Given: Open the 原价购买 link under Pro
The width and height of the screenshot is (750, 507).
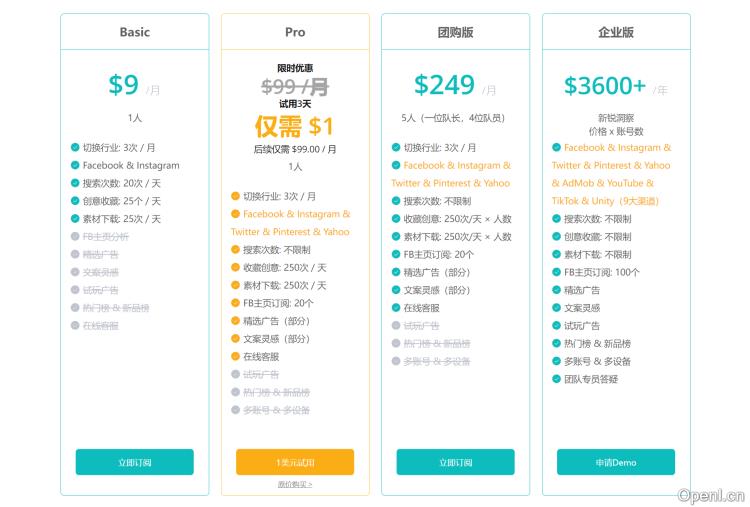Looking at the screenshot, I should tap(295, 484).
